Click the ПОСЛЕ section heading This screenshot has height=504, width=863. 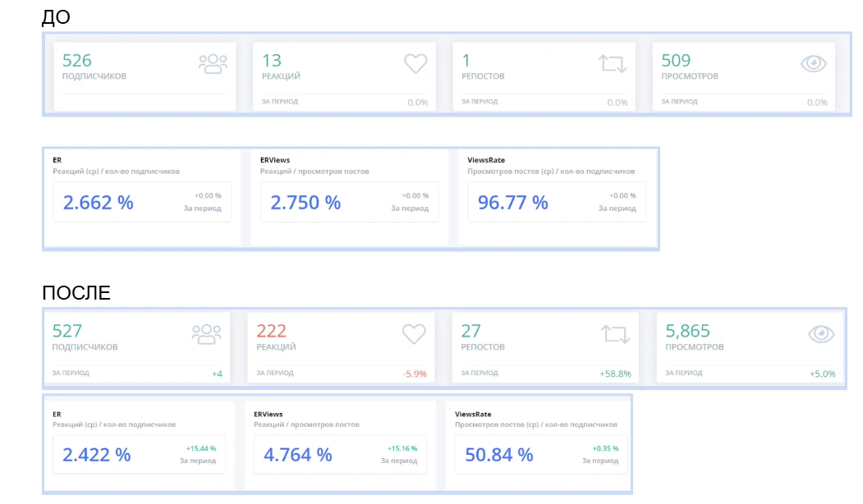76,293
